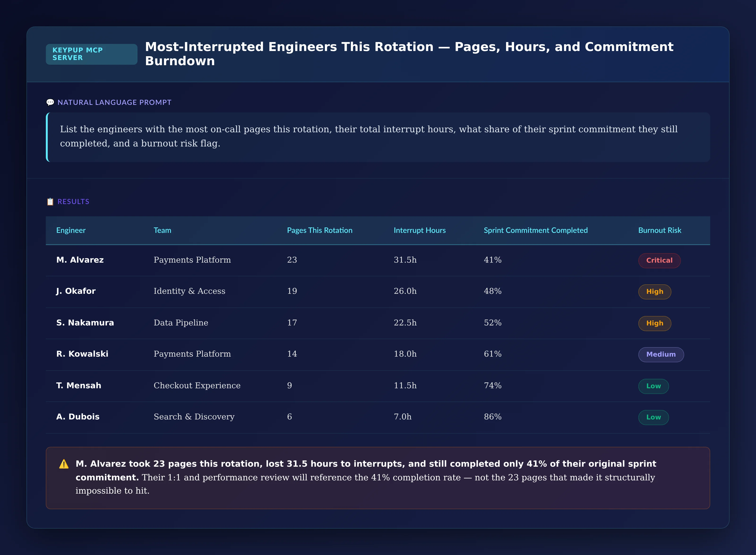Select the S. Nakamura engineer name

pos(85,323)
